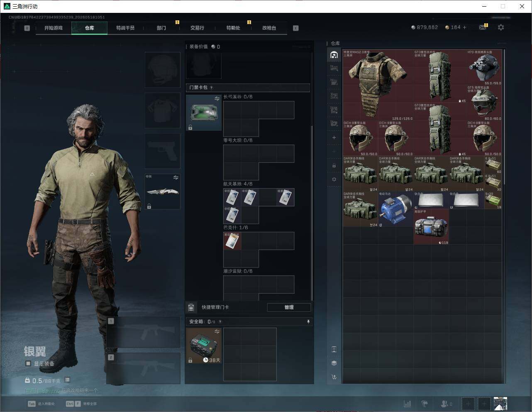Open the mail inbox envelope icon

pyautogui.click(x=483, y=27)
